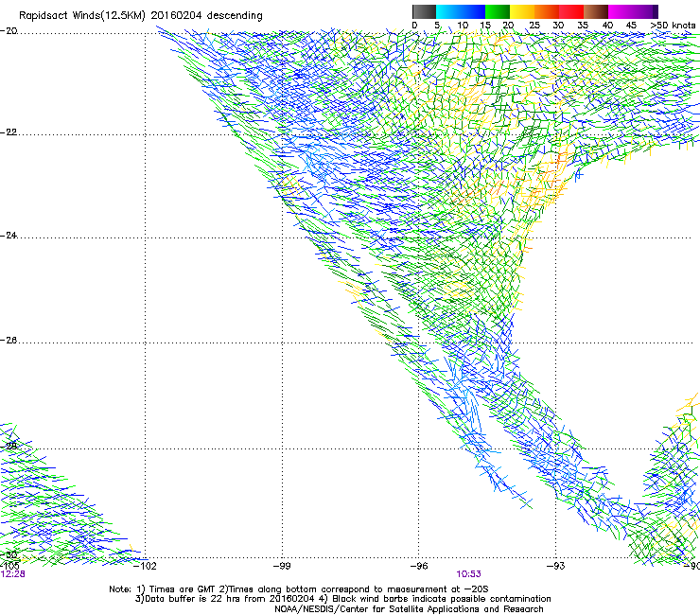Click the "-20" latitude axis label
The height and width of the screenshot is (615, 700).
pyautogui.click(x=9, y=31)
